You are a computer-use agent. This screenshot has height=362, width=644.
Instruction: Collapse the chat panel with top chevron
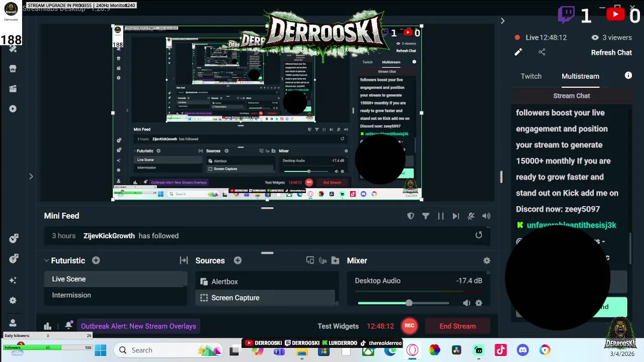click(502, 21)
